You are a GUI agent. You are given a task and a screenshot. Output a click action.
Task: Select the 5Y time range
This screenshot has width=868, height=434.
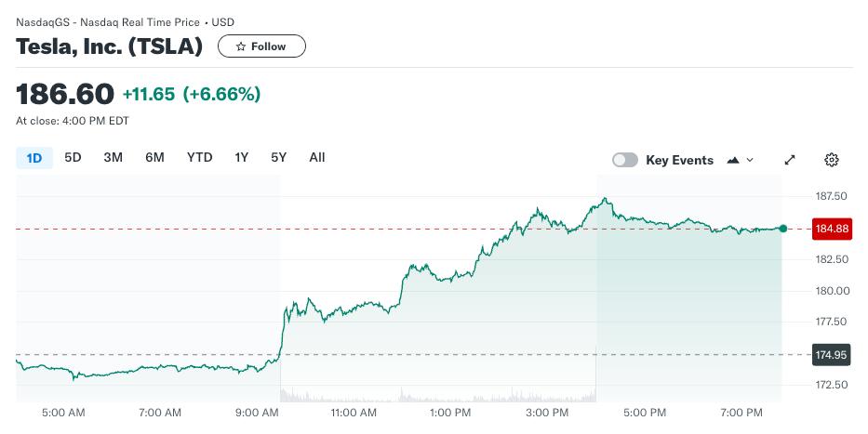pyautogui.click(x=278, y=158)
